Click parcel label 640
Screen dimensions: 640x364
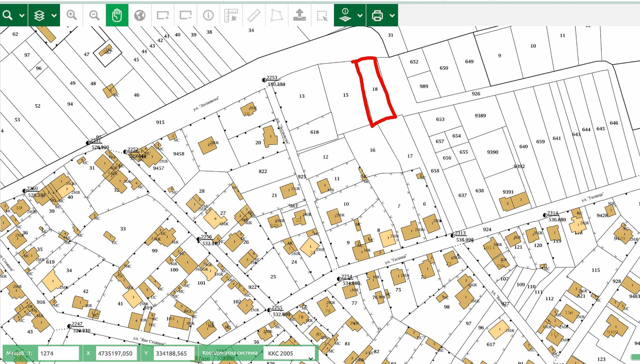point(524,147)
